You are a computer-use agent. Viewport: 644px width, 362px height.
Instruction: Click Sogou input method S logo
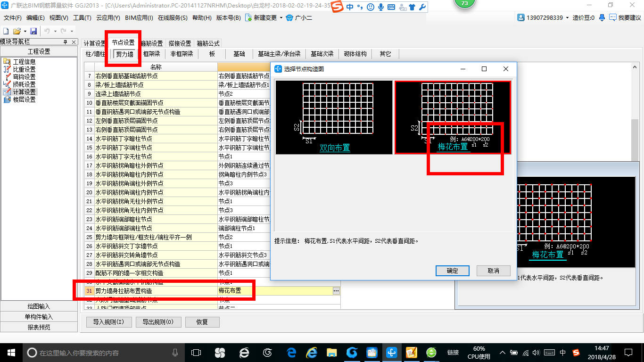(x=337, y=7)
